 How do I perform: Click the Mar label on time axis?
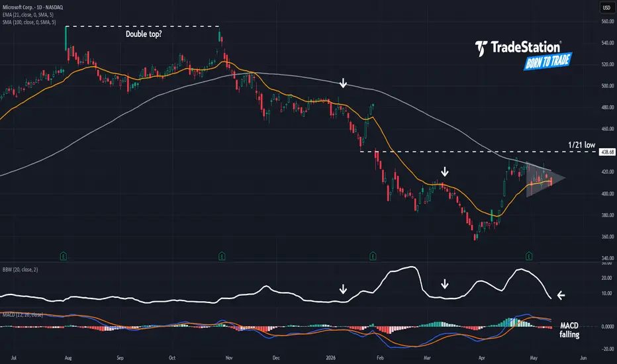point(428,358)
